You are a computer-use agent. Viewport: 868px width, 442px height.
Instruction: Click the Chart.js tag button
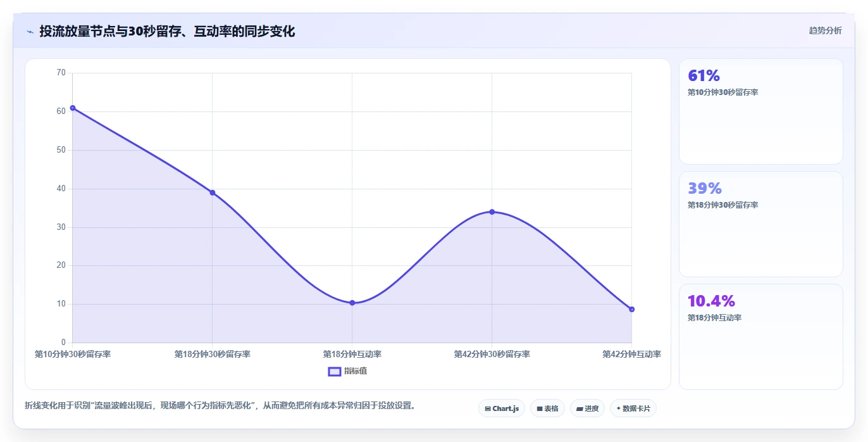tap(502, 408)
